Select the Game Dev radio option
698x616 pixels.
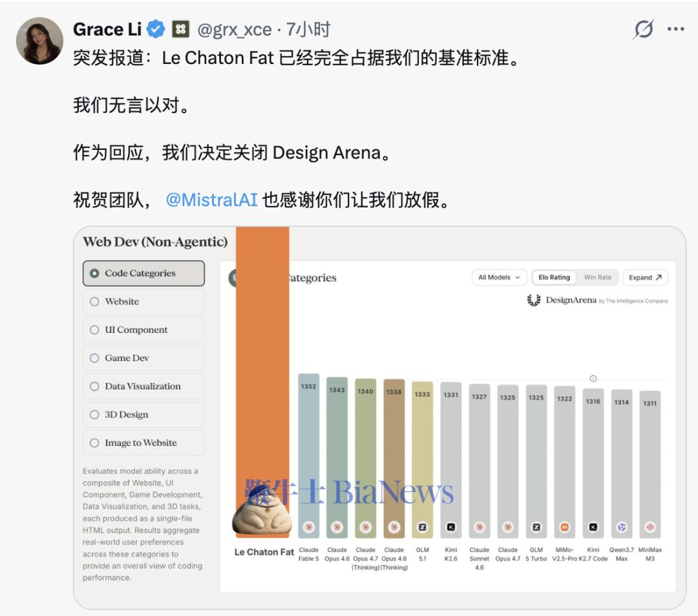pos(143,358)
